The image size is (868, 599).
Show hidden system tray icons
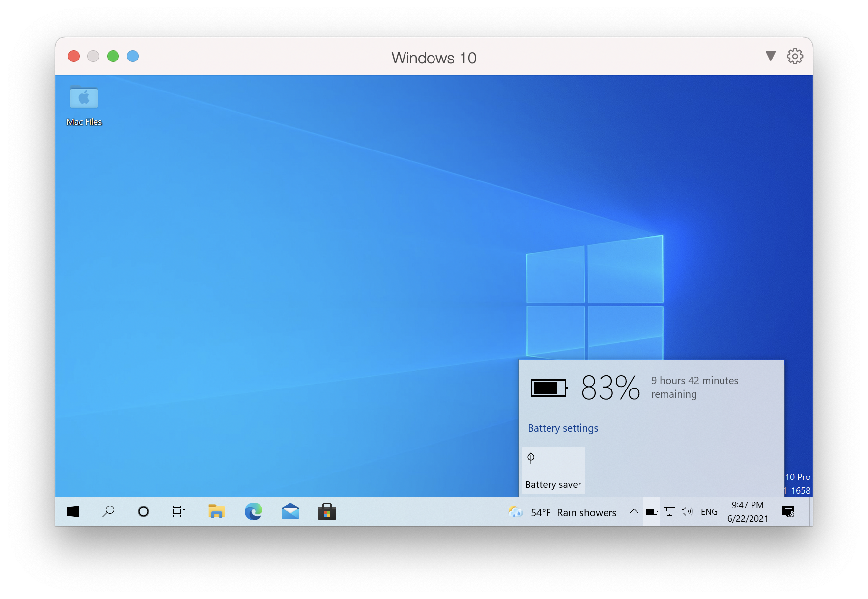pos(634,512)
